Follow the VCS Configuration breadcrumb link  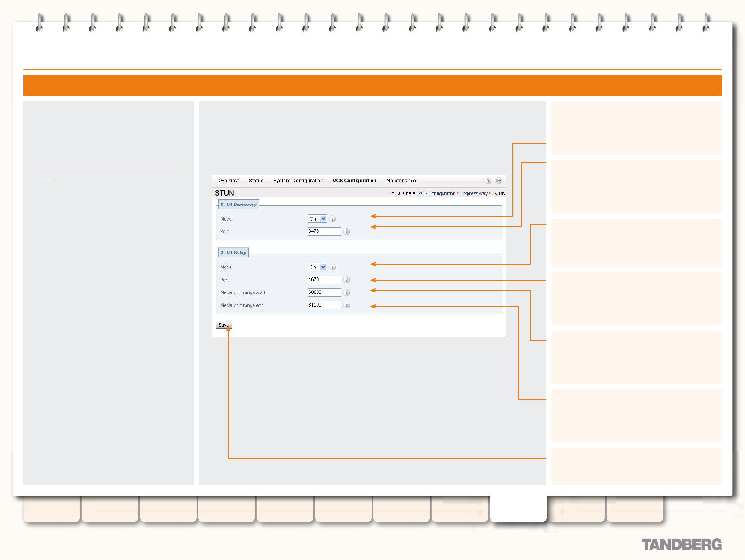(436, 194)
